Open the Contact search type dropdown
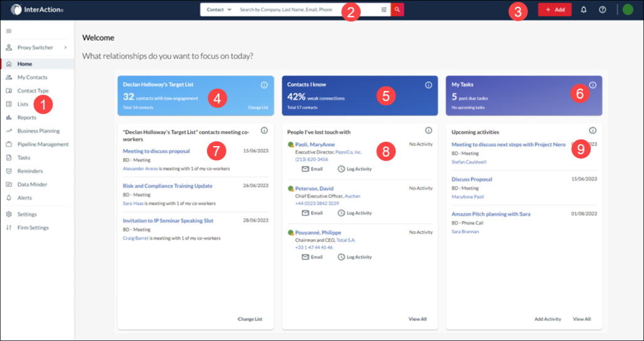The height and width of the screenshot is (341, 644). [219, 10]
